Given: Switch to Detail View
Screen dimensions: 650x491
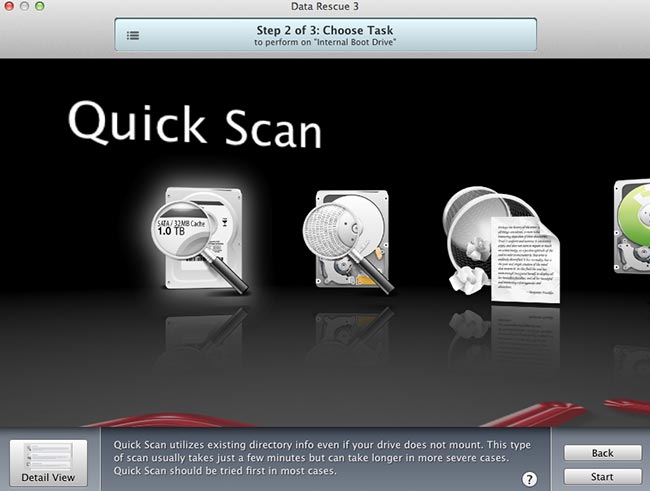Looking at the screenshot, I should pos(49,463).
